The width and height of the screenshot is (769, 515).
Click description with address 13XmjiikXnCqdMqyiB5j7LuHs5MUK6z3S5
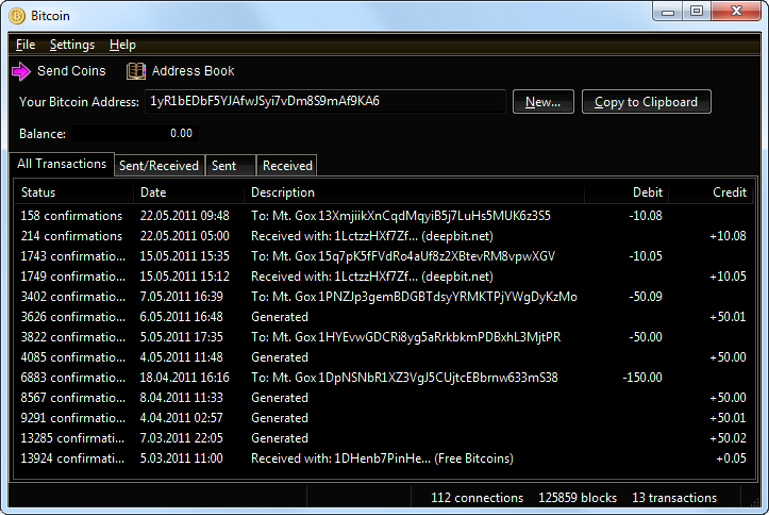401,216
